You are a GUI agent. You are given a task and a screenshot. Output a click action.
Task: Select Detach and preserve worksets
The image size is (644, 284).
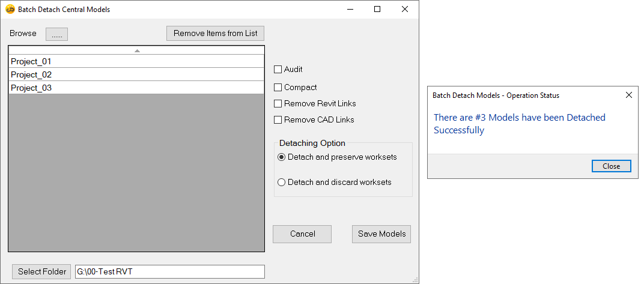click(282, 157)
